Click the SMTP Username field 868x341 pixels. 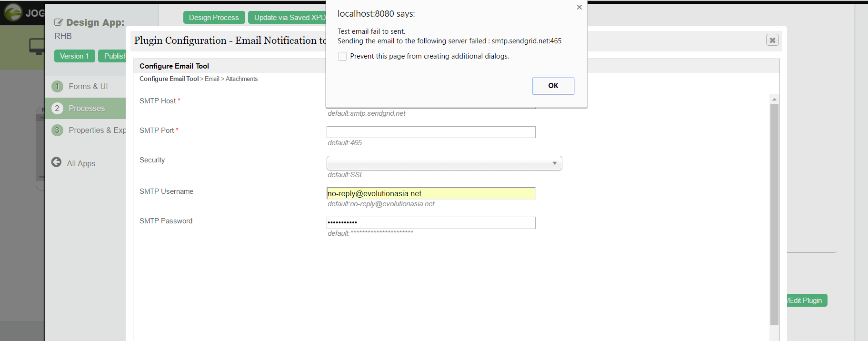coord(430,193)
